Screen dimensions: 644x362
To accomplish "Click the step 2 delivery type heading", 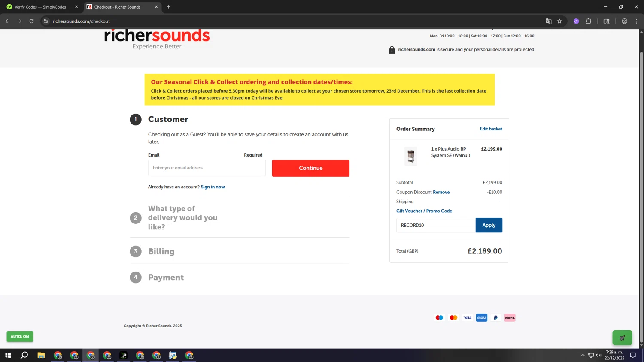I will [182, 218].
